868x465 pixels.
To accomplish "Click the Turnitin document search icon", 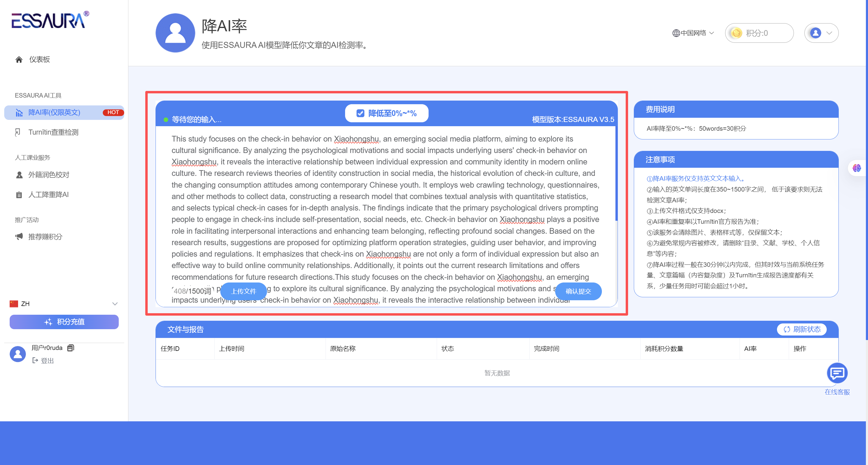I will pyautogui.click(x=18, y=132).
